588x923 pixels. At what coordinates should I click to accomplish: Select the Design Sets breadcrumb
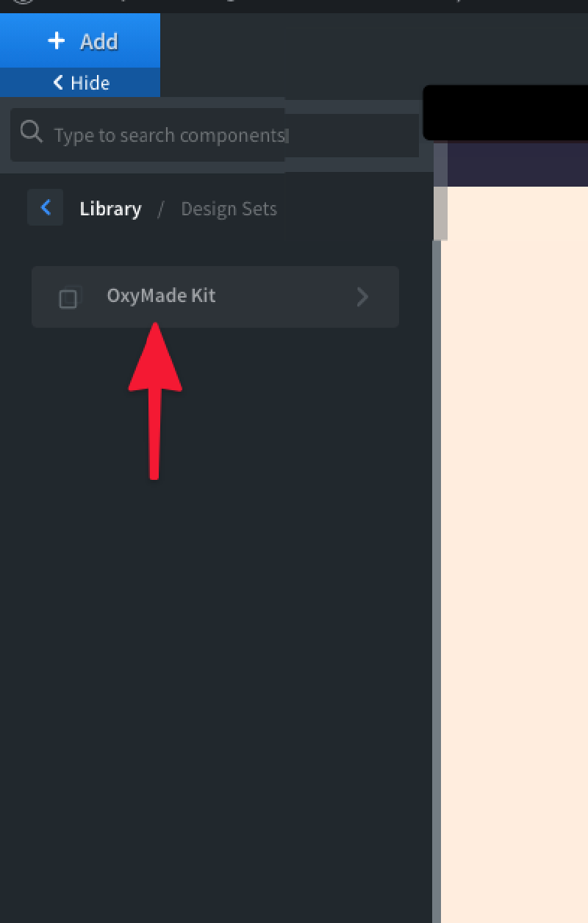pyautogui.click(x=229, y=209)
